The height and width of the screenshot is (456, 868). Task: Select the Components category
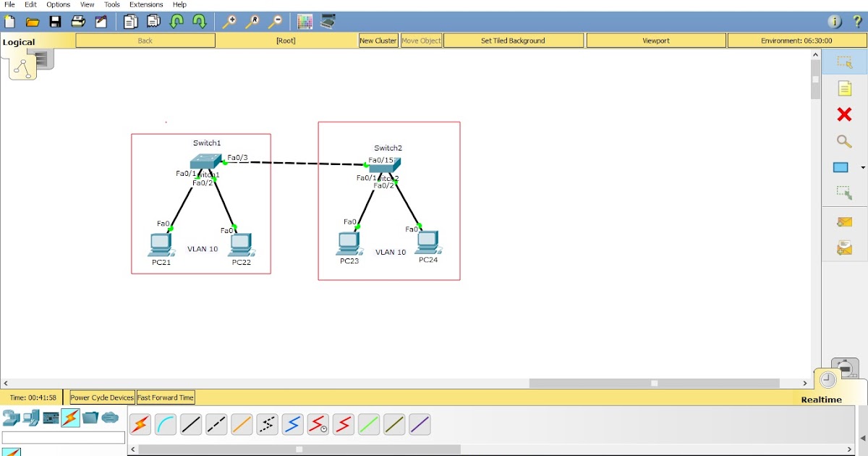tap(51, 418)
